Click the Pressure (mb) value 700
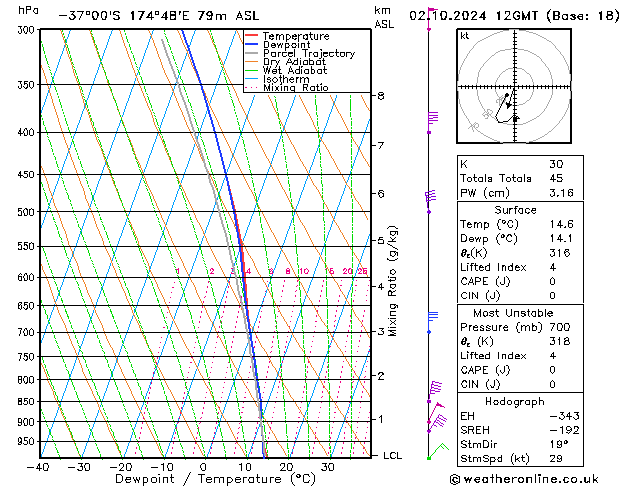The image size is (629, 486). pyautogui.click(x=560, y=327)
